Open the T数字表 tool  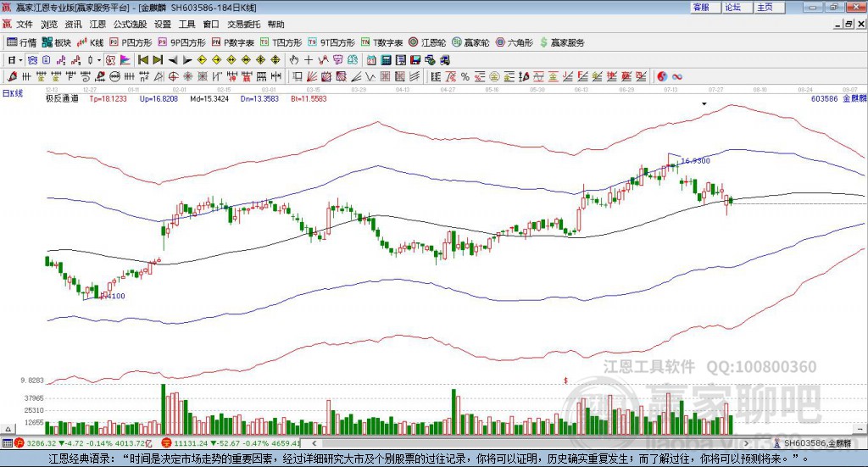coord(382,42)
